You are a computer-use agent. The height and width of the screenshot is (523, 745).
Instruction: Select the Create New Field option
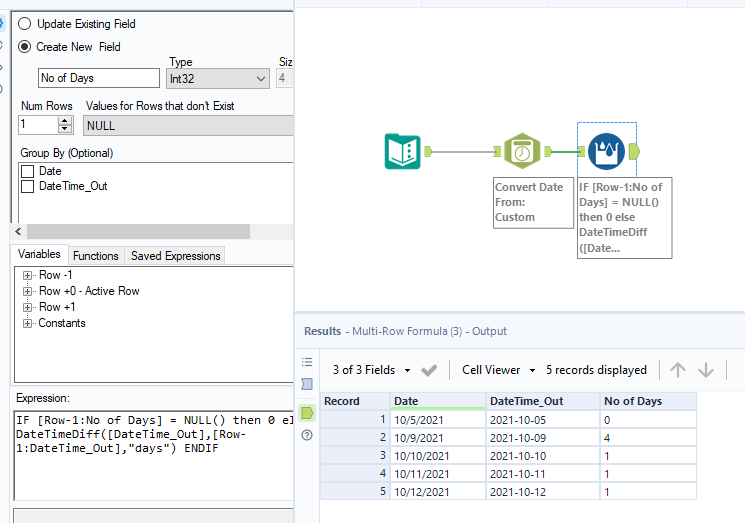point(25,46)
